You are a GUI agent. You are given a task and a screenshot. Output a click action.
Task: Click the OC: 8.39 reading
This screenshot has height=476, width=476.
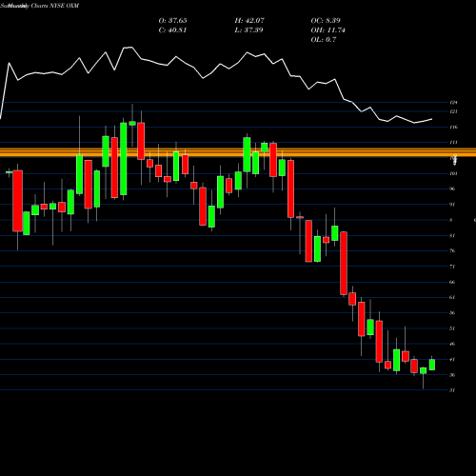(326, 21)
